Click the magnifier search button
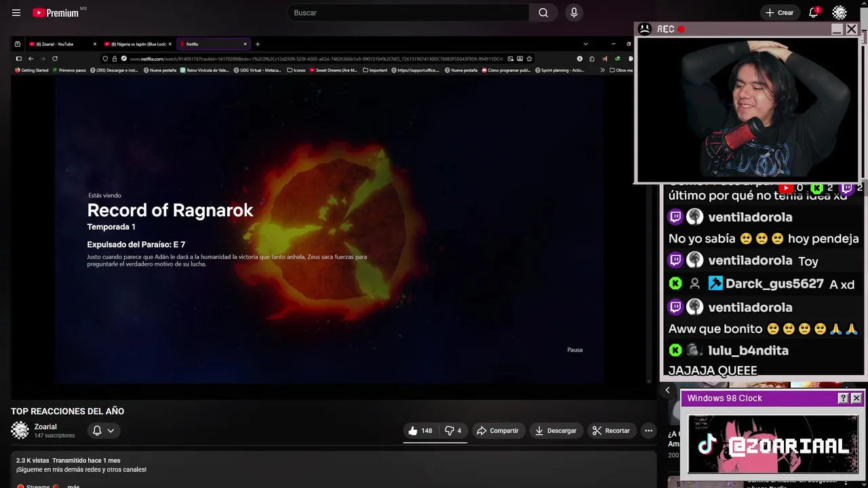This screenshot has height=488, width=868. (543, 13)
